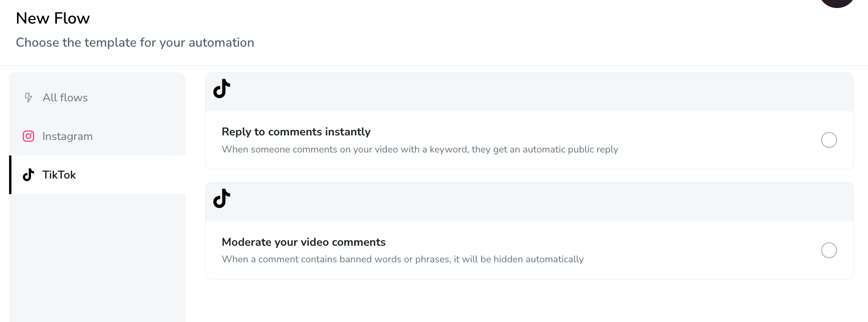This screenshot has height=322, width=868.
Task: Click empty sidebar area below TikTok
Action: (97, 258)
